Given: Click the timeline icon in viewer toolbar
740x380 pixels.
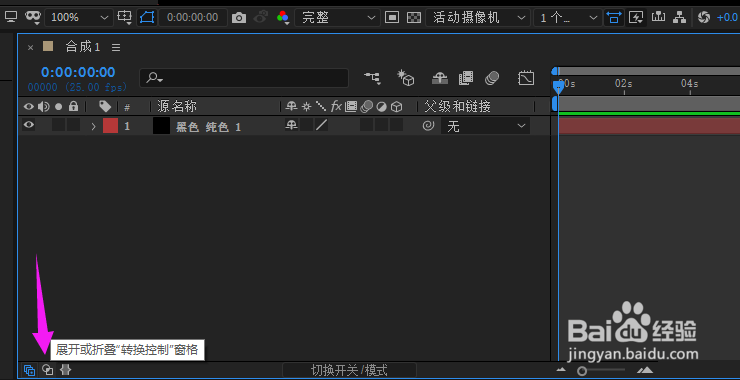Looking at the screenshot, I should pos(658,17).
